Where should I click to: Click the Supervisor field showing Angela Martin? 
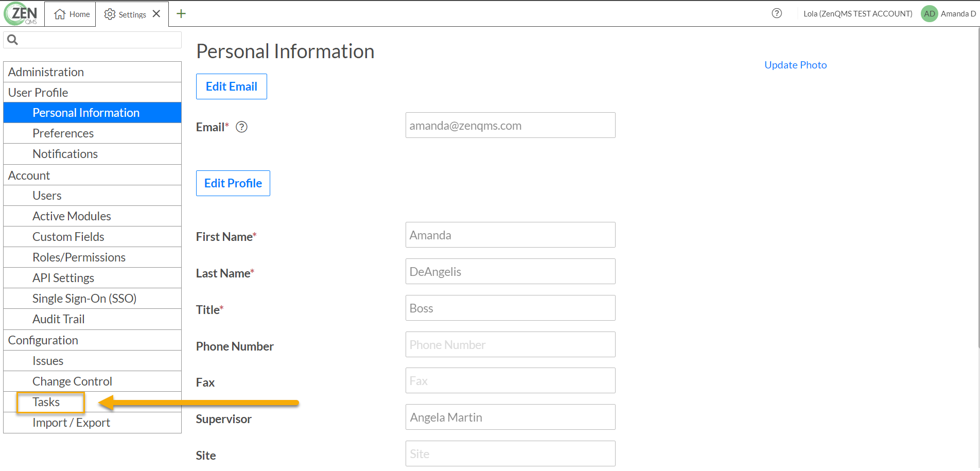(510, 417)
